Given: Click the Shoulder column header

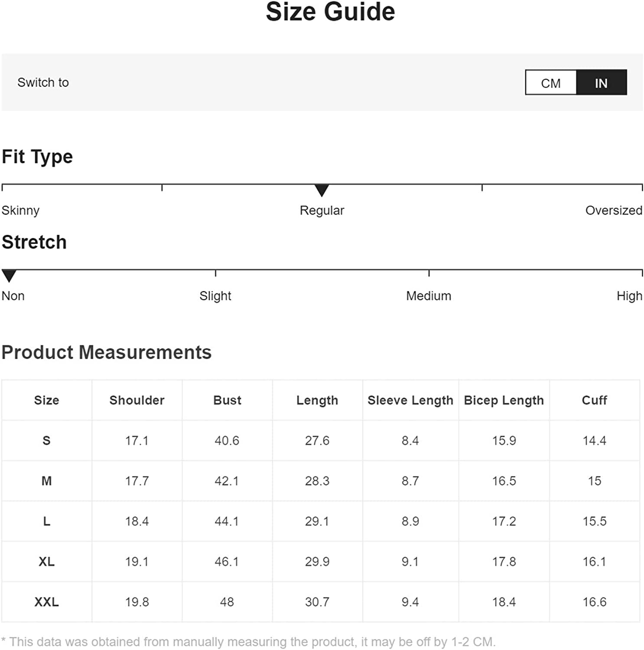Looking at the screenshot, I should (x=137, y=400).
